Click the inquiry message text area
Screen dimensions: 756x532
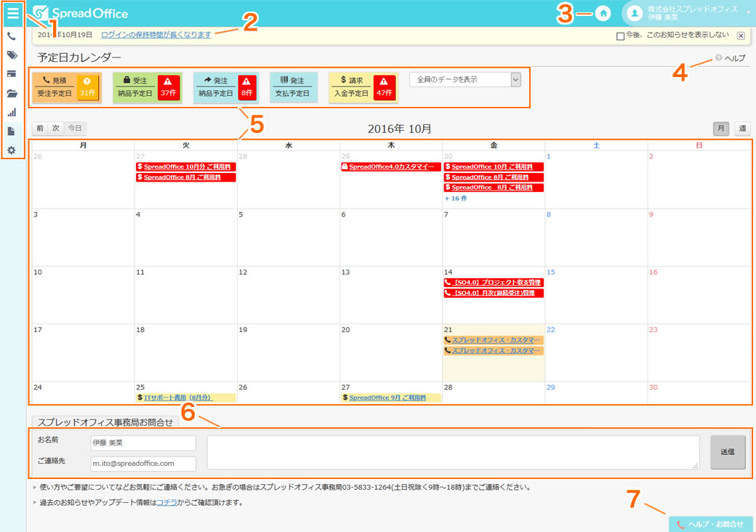(x=453, y=453)
